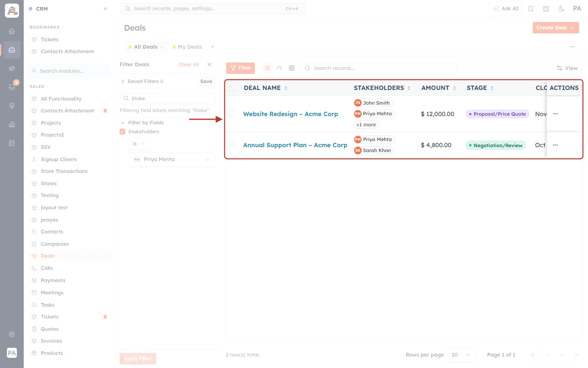Open Quotes in the Sales sidebar
Image resolution: width=588 pixels, height=368 pixels.
[49, 329]
